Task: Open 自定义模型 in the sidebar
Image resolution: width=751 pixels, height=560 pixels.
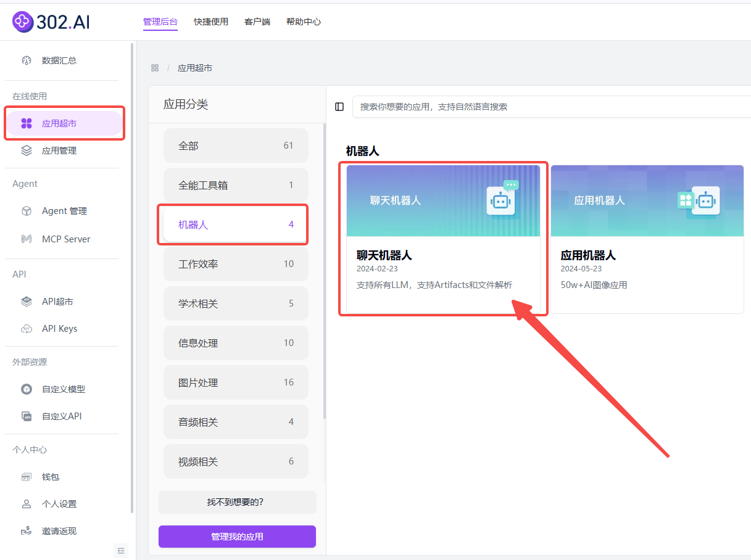Action: (64, 389)
